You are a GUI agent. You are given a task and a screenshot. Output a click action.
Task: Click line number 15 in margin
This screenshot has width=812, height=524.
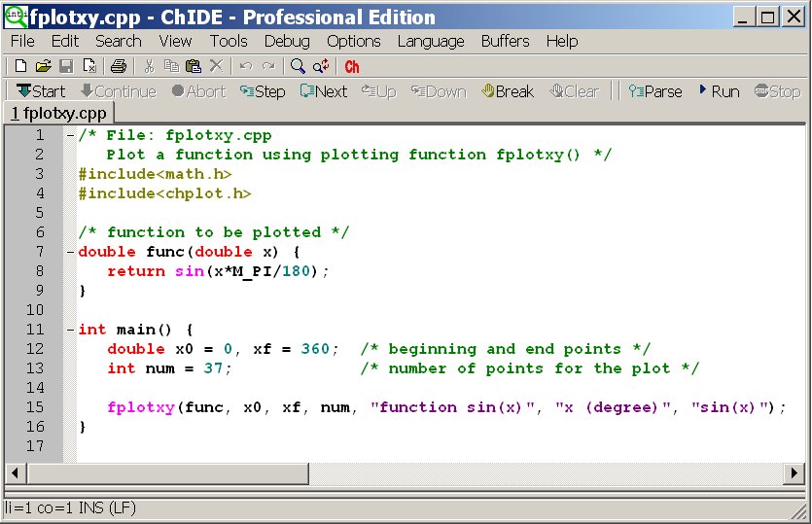(35, 407)
